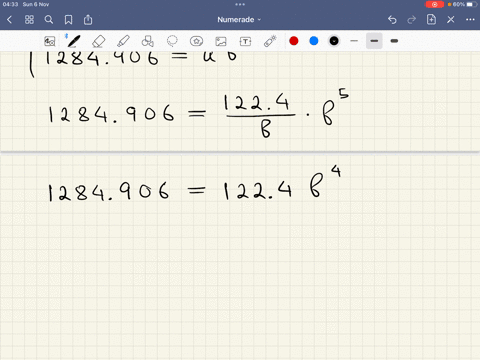Select the zoom window tool
Viewport: 480px width, 360px height.
pyautogui.click(x=50, y=41)
